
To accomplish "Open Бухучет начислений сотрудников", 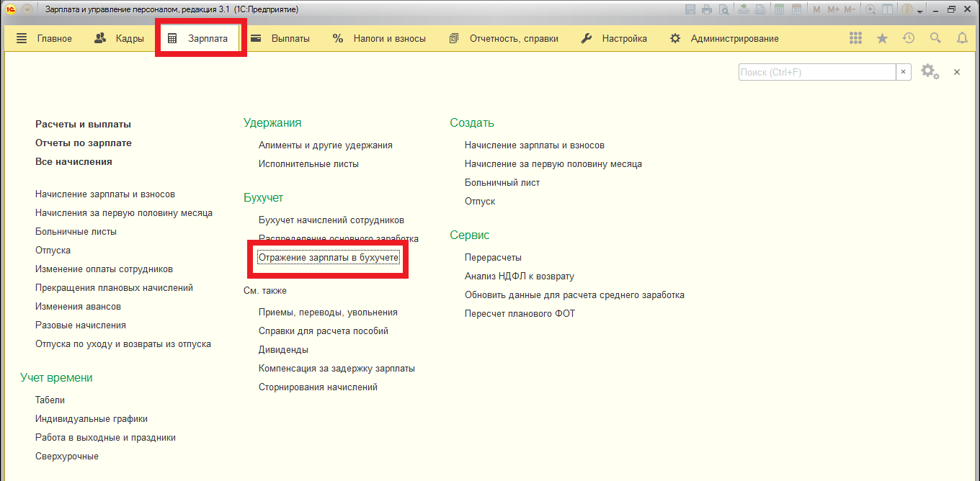I will tap(331, 220).
